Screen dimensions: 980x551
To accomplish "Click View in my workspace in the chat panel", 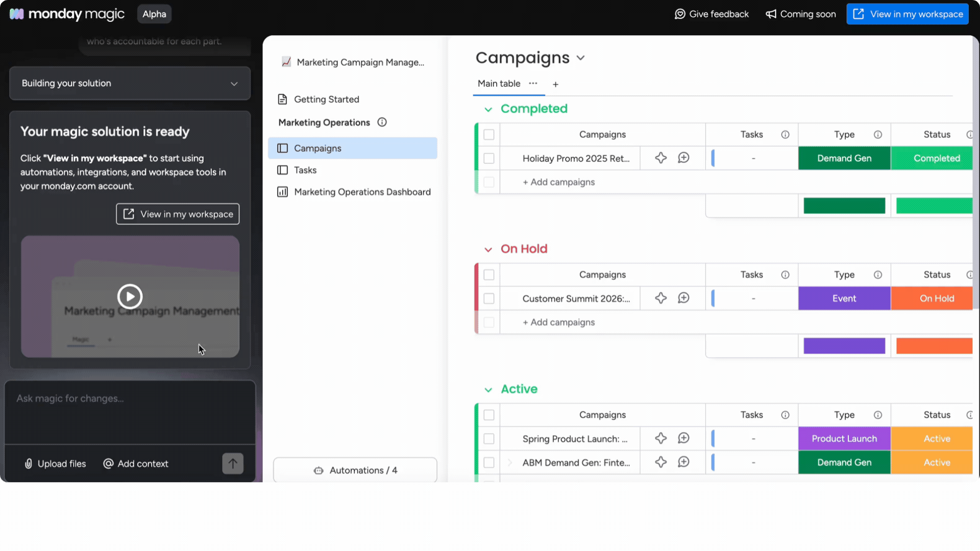I will pos(178,214).
